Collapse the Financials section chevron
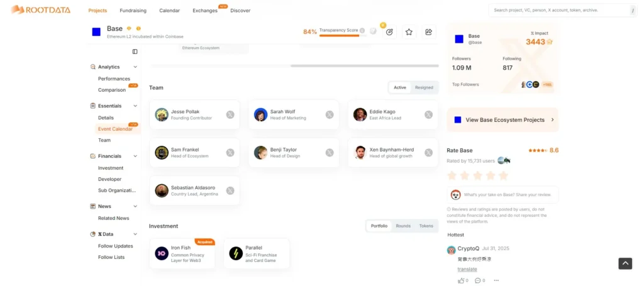Image resolution: width=644 pixels, height=286 pixels. [135, 156]
